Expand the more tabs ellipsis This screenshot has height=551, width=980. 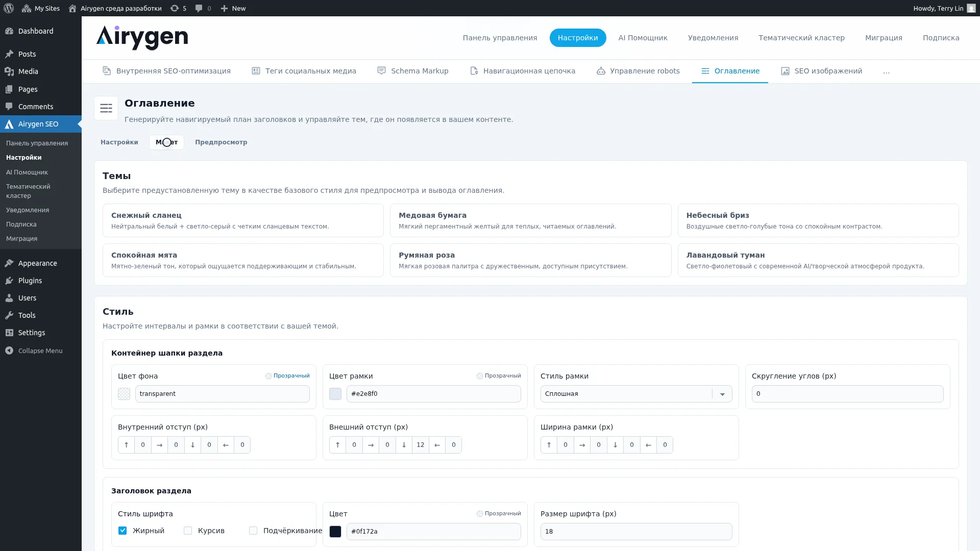pyautogui.click(x=886, y=71)
